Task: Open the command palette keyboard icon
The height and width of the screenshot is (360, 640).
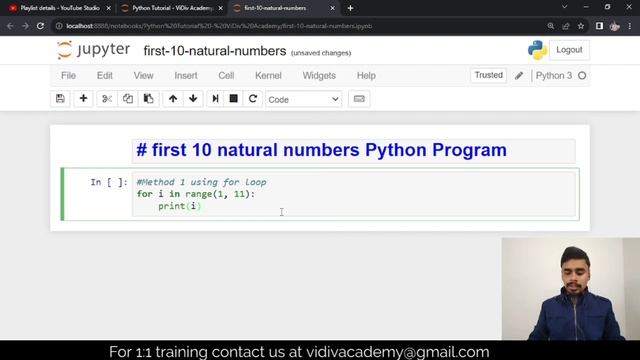Action: [359, 99]
